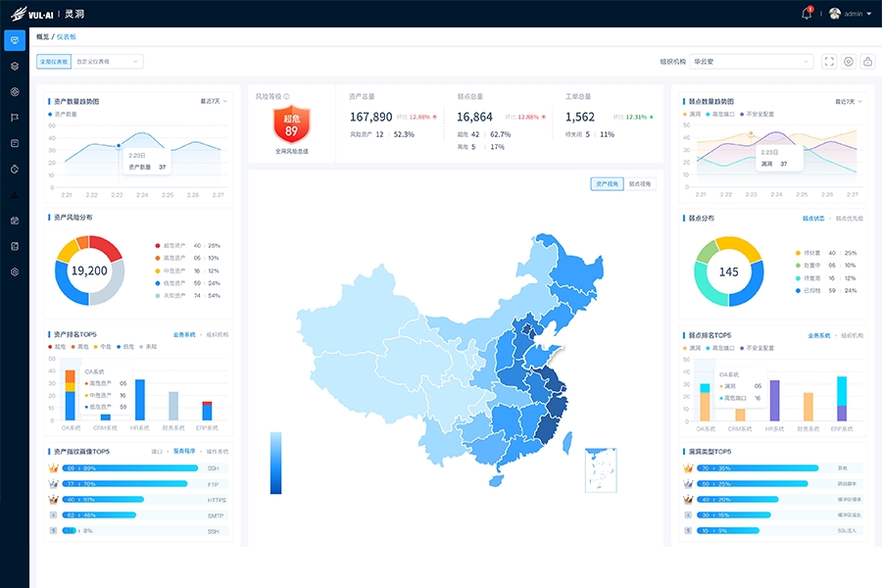Click the 16,864 total weaknesses value
The height and width of the screenshot is (588, 882).
point(474,117)
